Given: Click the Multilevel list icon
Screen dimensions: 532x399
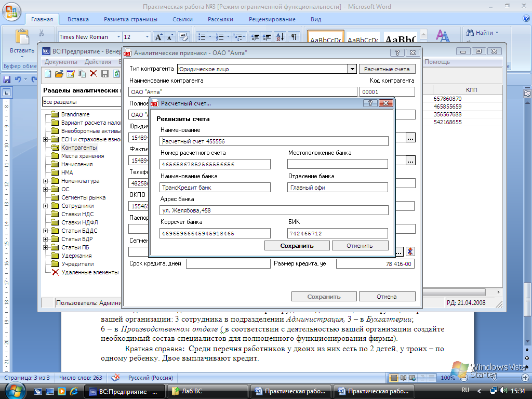Looking at the screenshot, I should [x=238, y=37].
